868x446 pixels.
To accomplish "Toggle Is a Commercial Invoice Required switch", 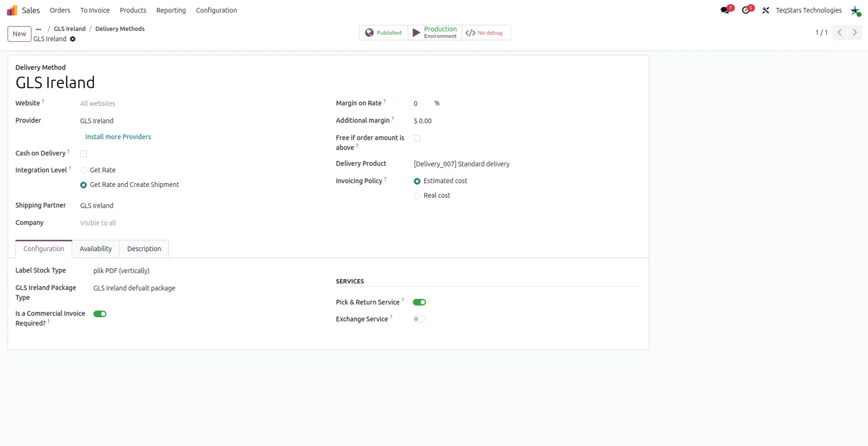I will point(100,314).
